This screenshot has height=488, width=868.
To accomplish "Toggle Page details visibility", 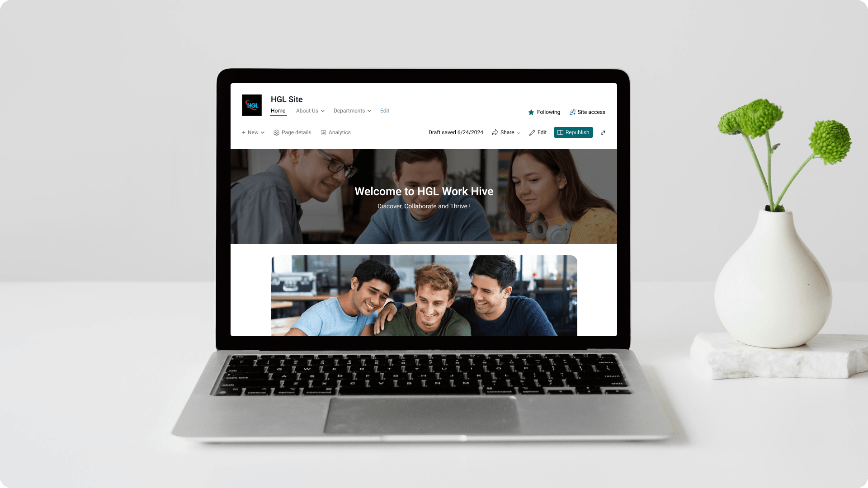I will pos(292,132).
